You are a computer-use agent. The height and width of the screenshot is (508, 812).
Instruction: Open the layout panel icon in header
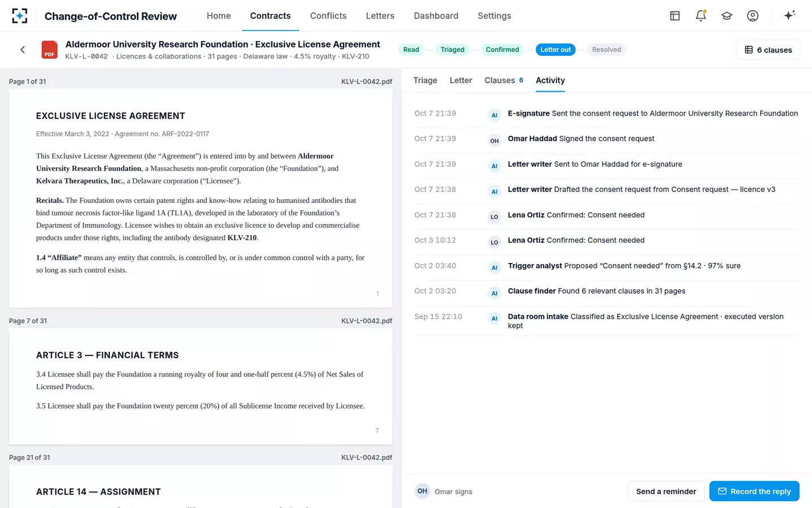[675, 16]
